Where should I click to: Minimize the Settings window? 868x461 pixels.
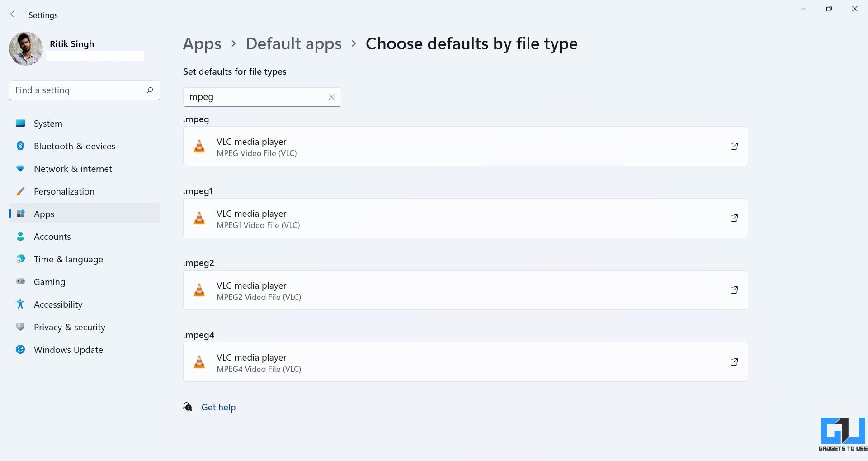[x=803, y=9]
